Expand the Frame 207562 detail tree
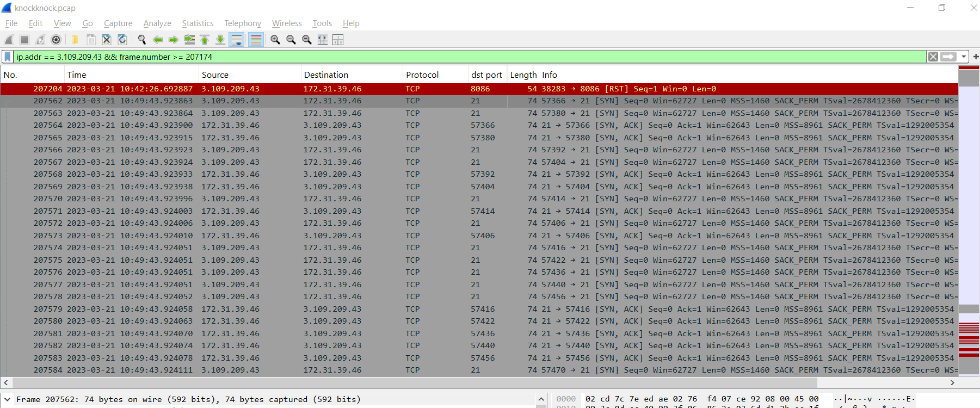 pos(8,399)
